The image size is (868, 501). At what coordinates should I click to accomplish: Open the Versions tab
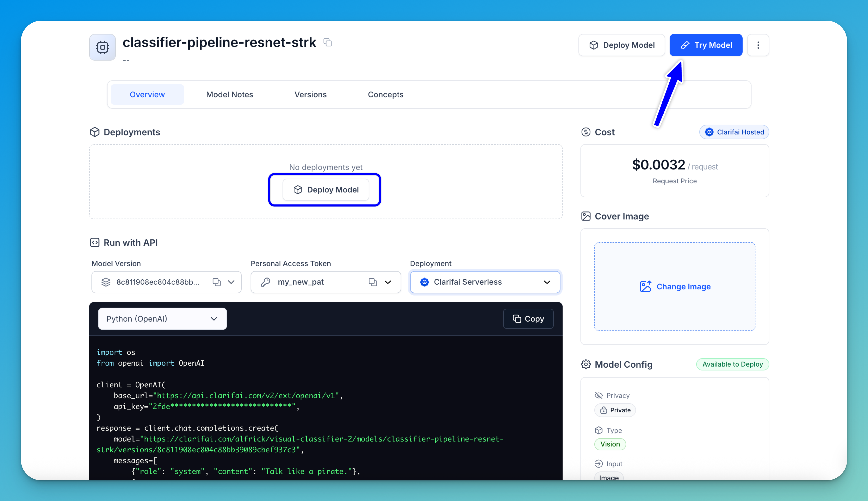point(310,95)
